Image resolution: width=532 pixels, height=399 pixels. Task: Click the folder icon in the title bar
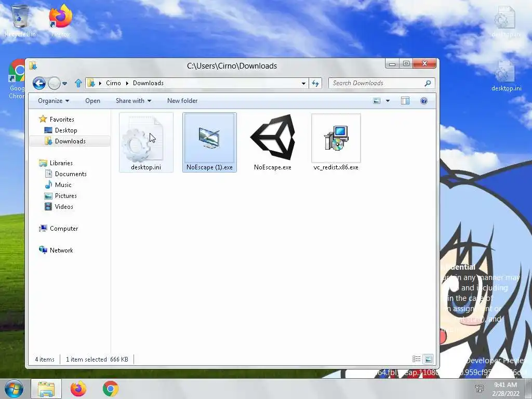click(x=33, y=65)
